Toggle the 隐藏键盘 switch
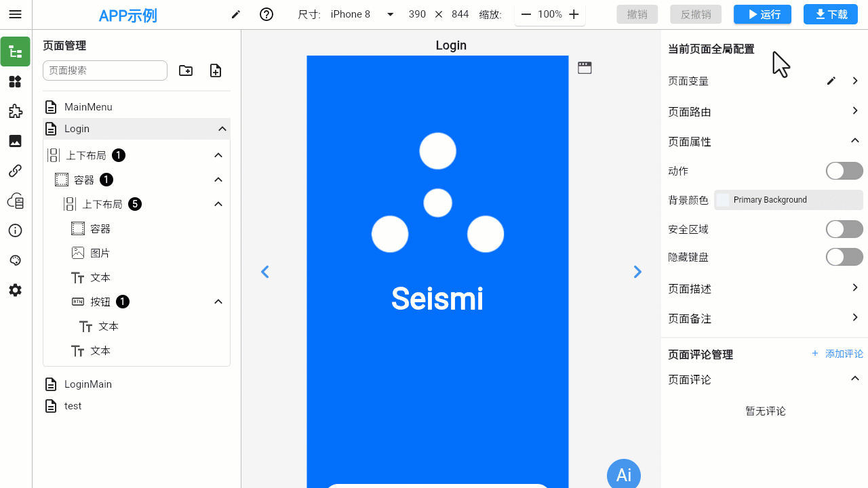The image size is (868, 488). (844, 257)
